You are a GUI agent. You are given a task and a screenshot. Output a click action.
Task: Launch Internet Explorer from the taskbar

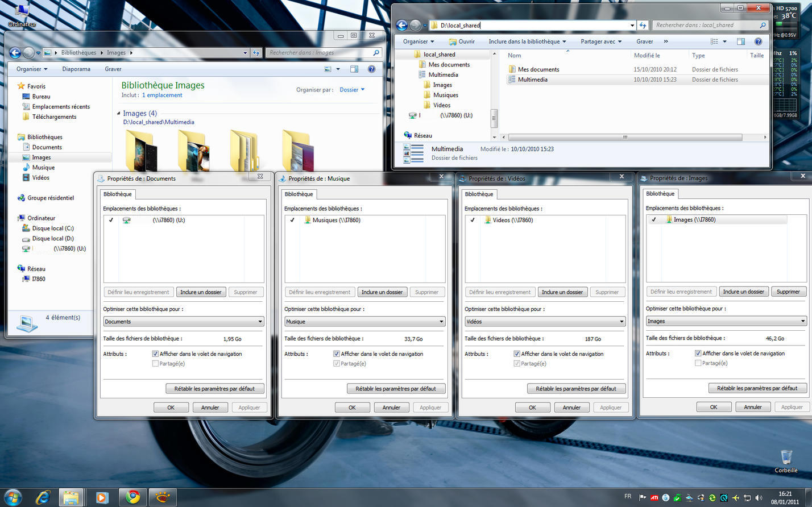coord(43,497)
